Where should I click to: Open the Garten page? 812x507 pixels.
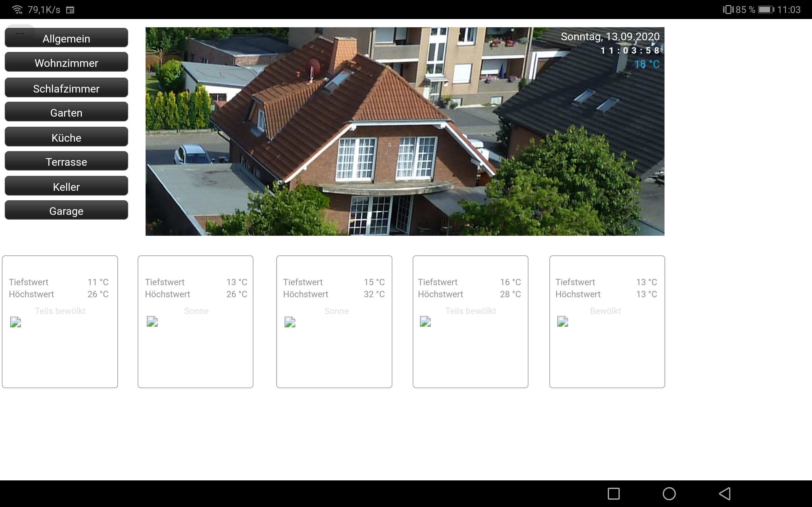66,112
